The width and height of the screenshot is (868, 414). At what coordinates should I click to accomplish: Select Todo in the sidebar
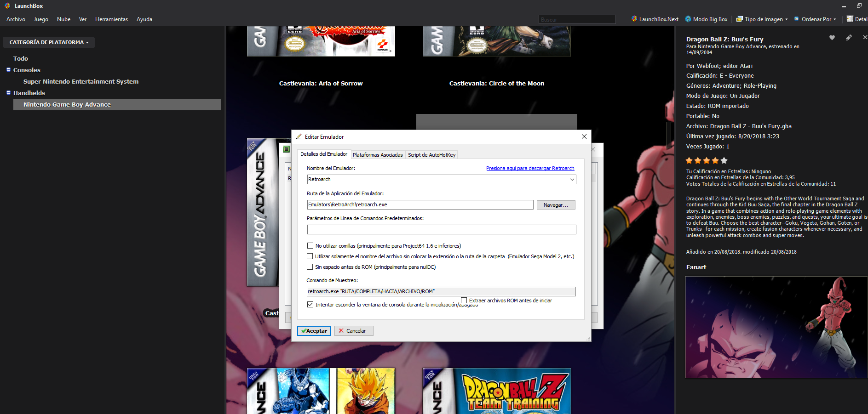21,59
